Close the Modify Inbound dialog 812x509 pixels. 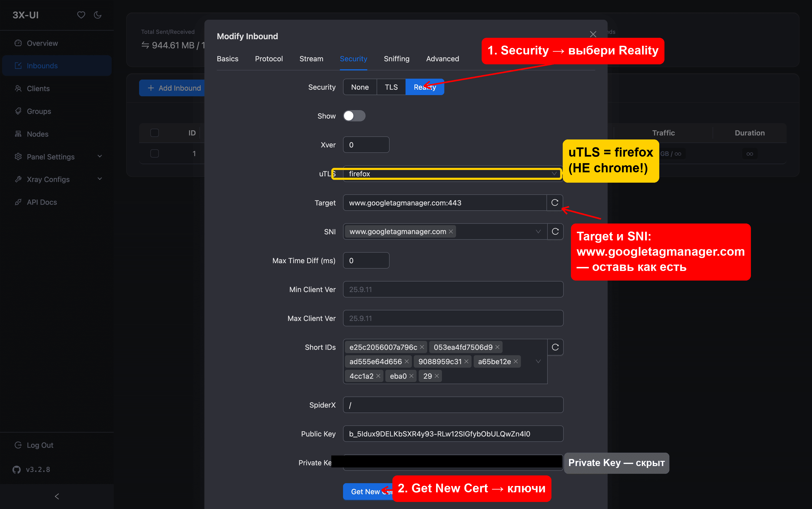pyautogui.click(x=593, y=34)
